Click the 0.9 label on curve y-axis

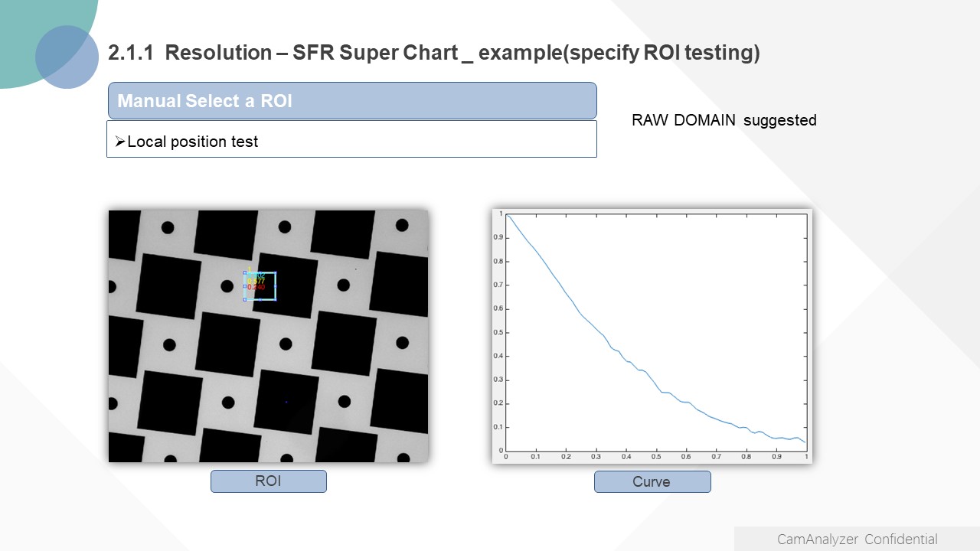498,238
